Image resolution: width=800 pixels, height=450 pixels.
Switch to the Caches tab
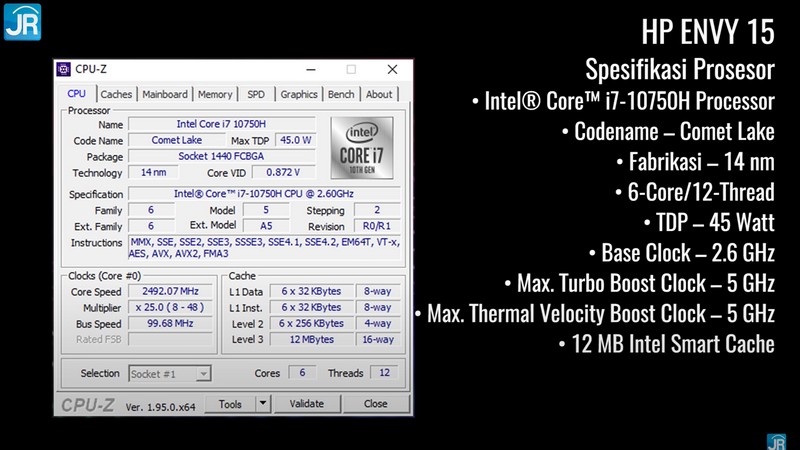click(x=116, y=95)
